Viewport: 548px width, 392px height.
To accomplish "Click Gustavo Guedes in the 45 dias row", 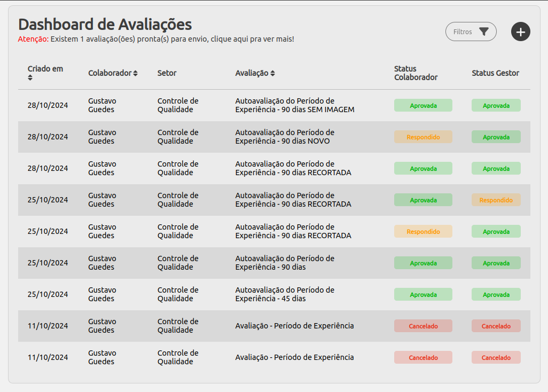I will 101,294.
